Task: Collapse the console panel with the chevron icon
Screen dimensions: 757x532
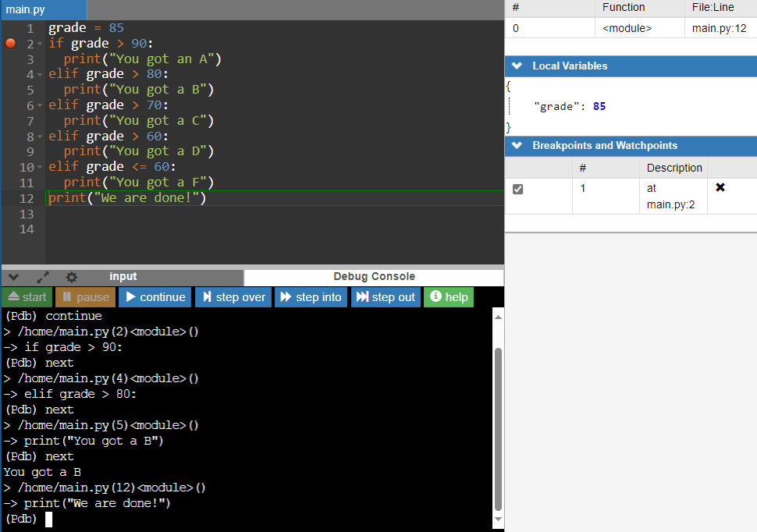Action: (14, 277)
